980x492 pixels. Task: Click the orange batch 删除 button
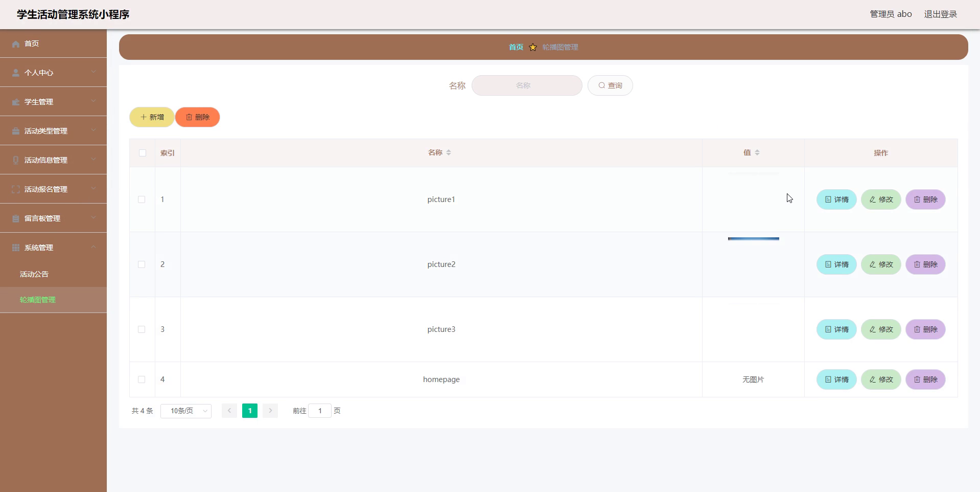[x=197, y=117]
